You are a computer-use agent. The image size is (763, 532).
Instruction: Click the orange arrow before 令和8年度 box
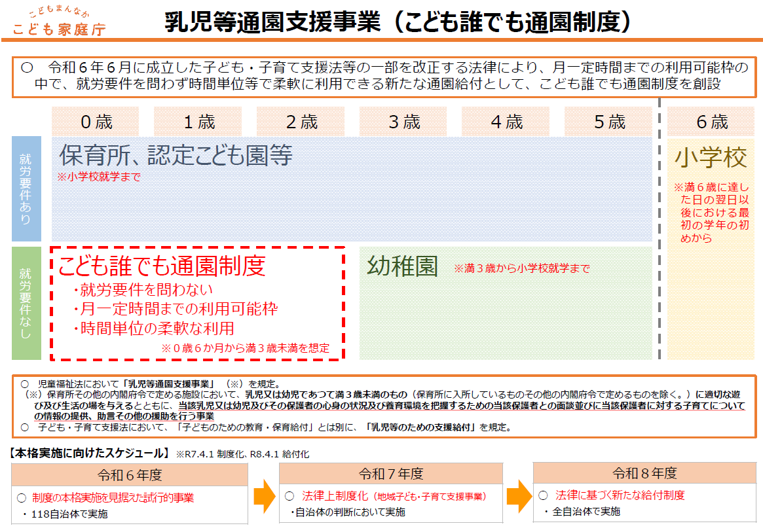coord(517,495)
